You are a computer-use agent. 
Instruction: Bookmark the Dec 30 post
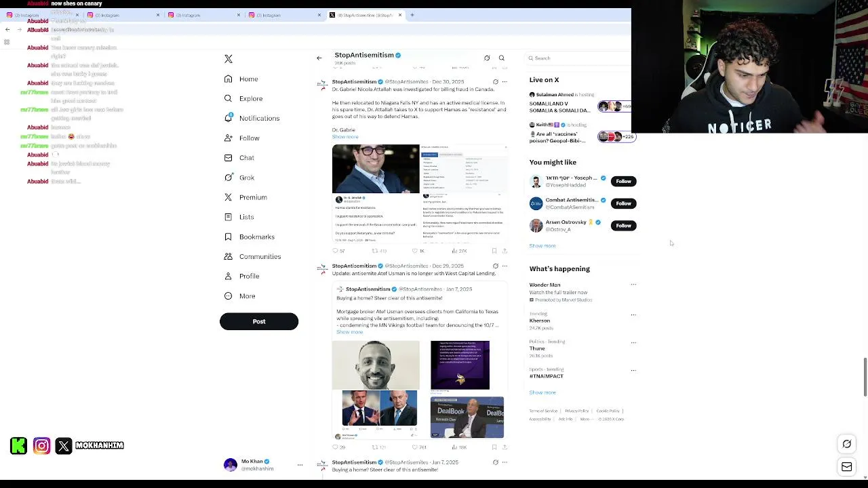[x=494, y=251]
